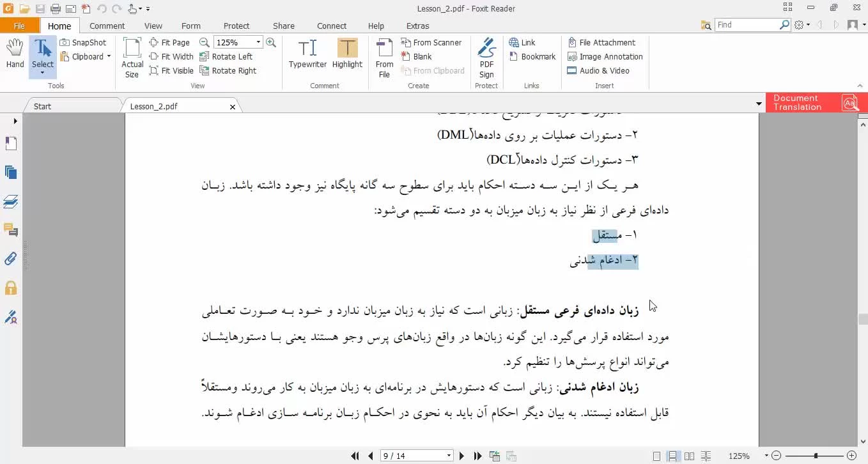
Task: Open the zoom percentage dropdown in ribbon
Action: point(258,42)
